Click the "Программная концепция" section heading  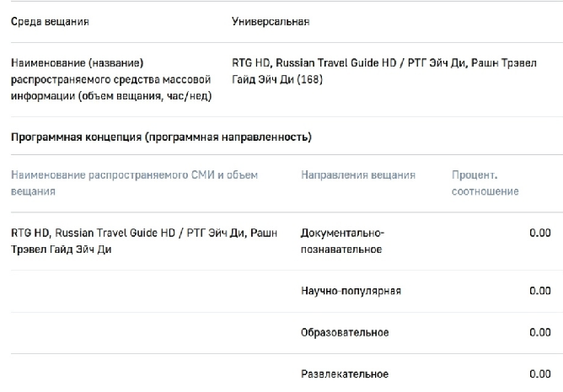tap(161, 136)
